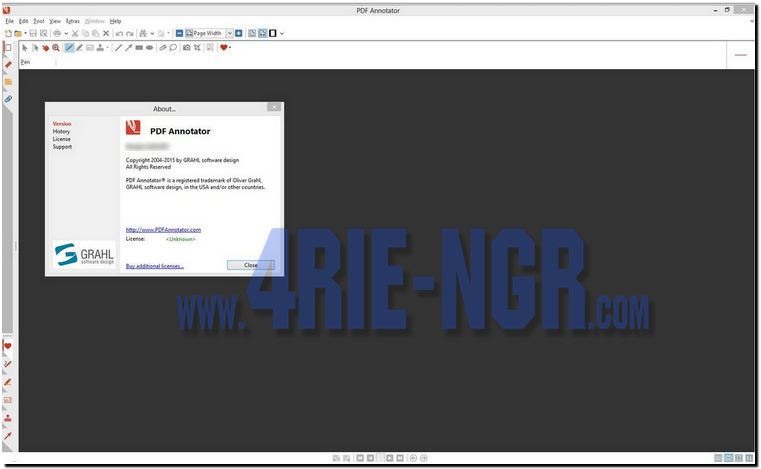
Task: Click the Print icon in toolbar
Action: coord(57,34)
